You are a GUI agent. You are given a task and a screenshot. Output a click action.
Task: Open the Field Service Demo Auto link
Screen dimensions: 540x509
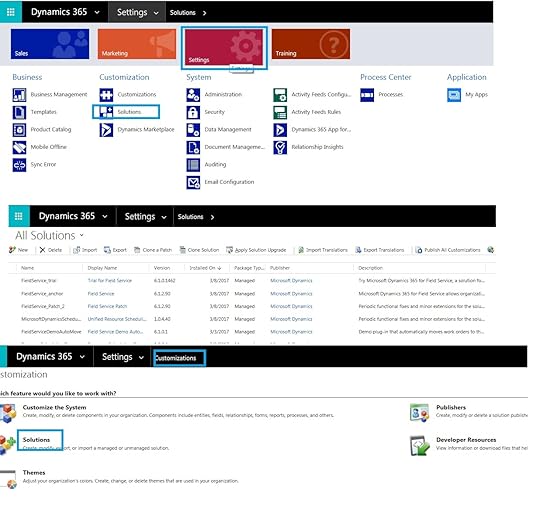click(115, 332)
